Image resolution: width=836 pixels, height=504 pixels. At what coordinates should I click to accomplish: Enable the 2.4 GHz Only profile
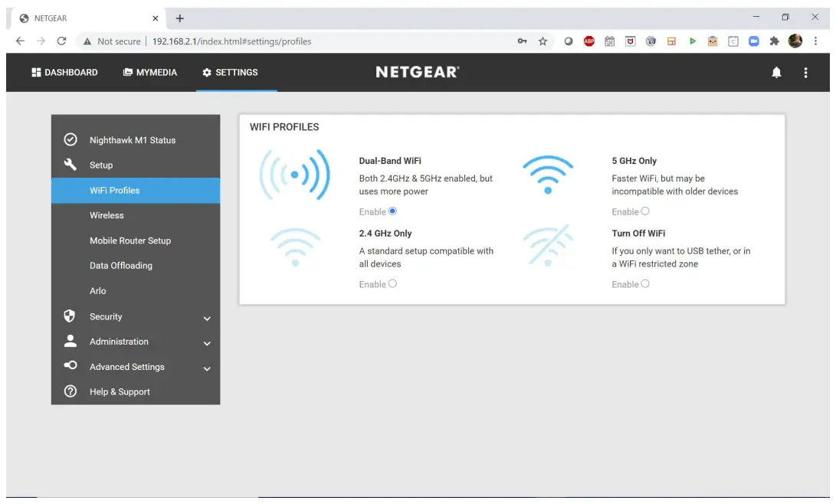[x=392, y=283]
